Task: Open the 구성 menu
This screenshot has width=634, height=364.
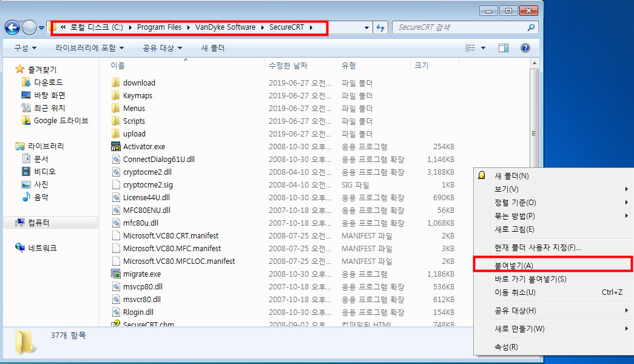Action: pos(25,48)
